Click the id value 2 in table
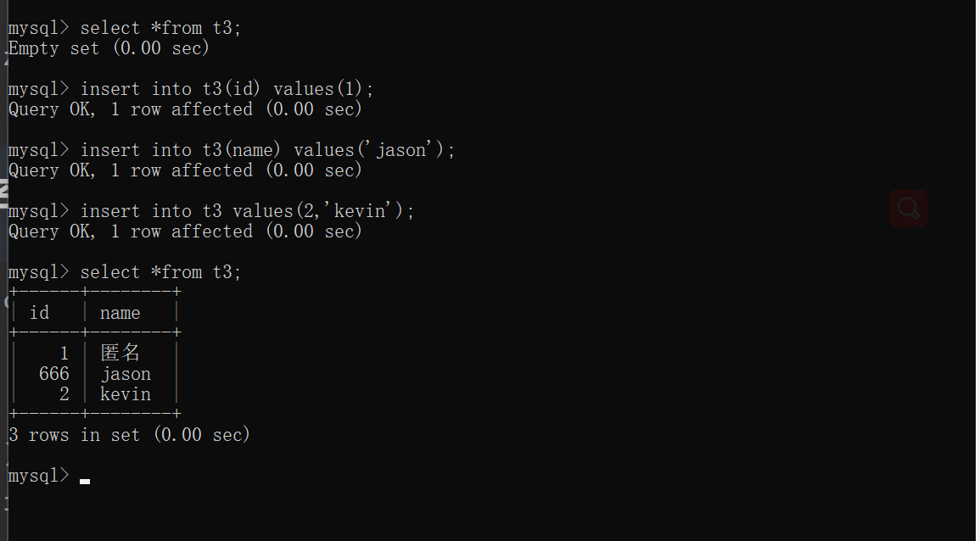Viewport: 980px width, 541px height. 64,394
